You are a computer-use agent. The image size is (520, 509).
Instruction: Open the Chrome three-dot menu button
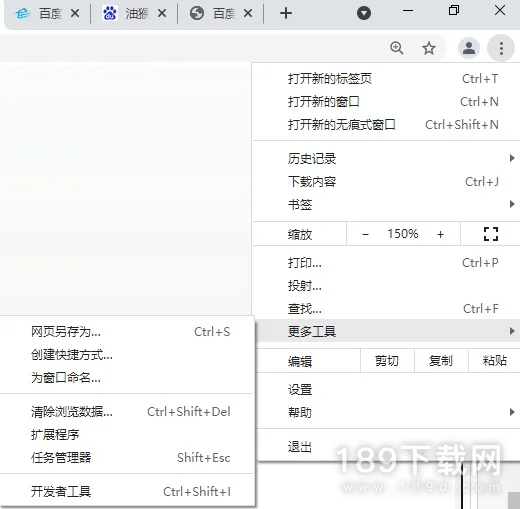point(501,49)
